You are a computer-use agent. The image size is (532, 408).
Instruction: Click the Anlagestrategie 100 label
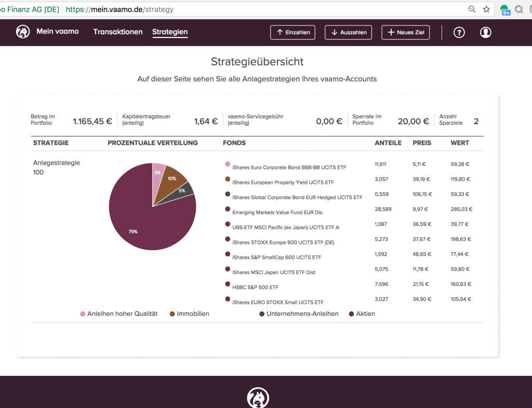(56, 167)
